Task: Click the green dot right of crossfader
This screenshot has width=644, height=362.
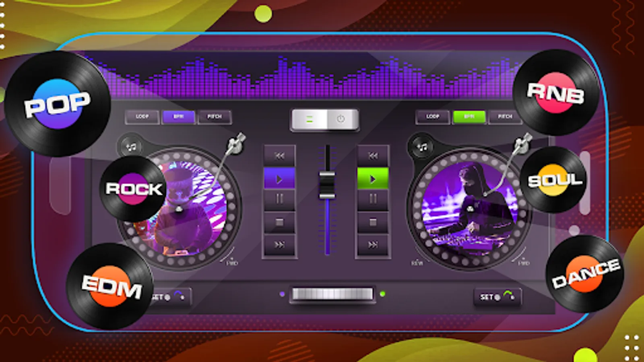Action: 383,294
